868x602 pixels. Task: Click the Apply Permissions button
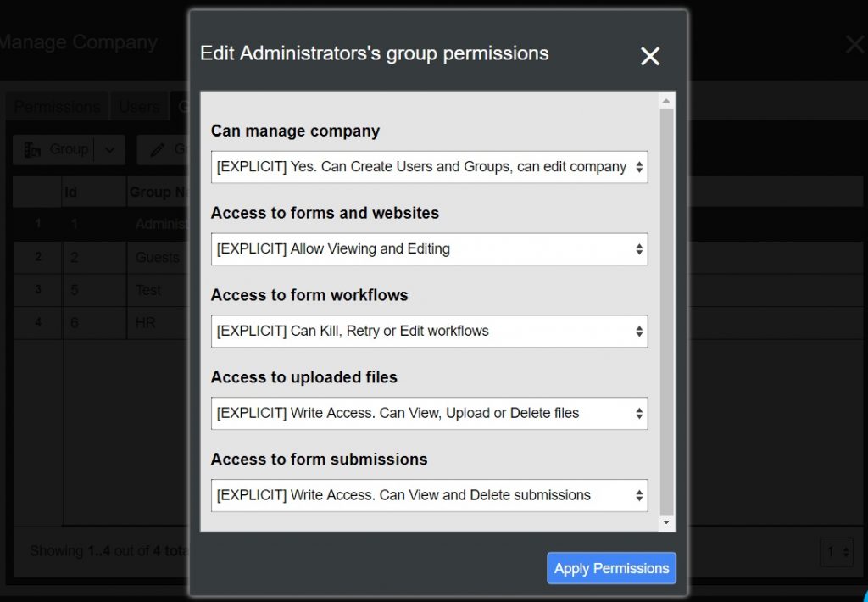pyautogui.click(x=611, y=568)
